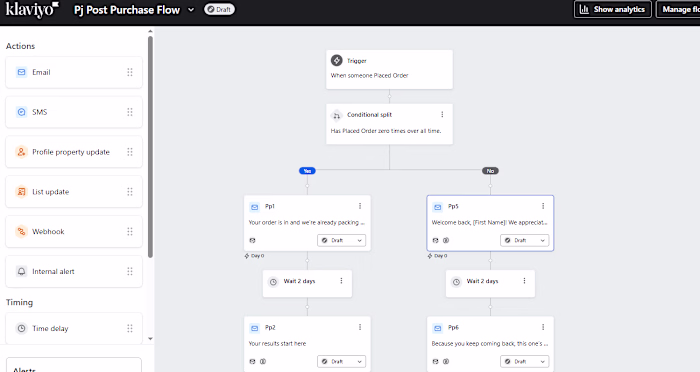Click the smart sending icon at the bottom of Pp1
The width and height of the screenshot is (700, 372).
(x=253, y=240)
